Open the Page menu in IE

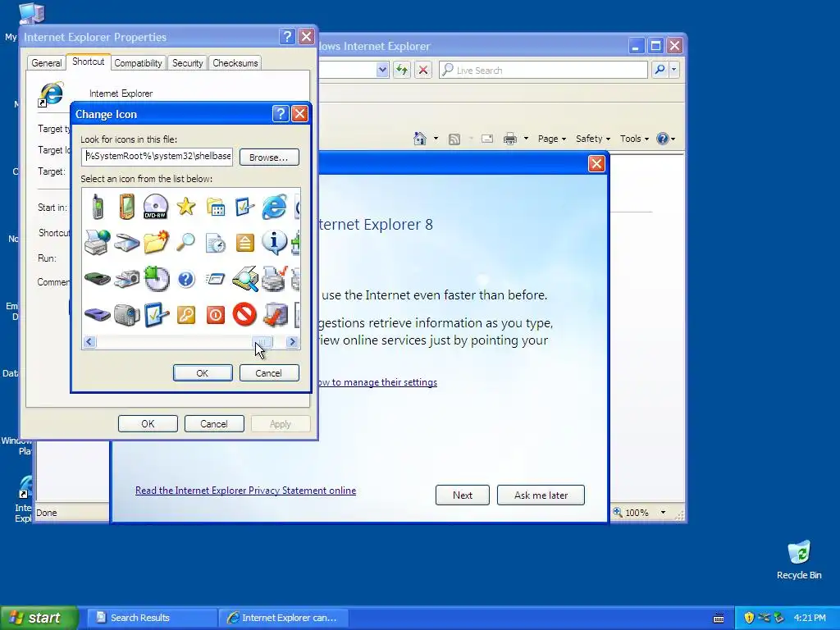click(552, 139)
